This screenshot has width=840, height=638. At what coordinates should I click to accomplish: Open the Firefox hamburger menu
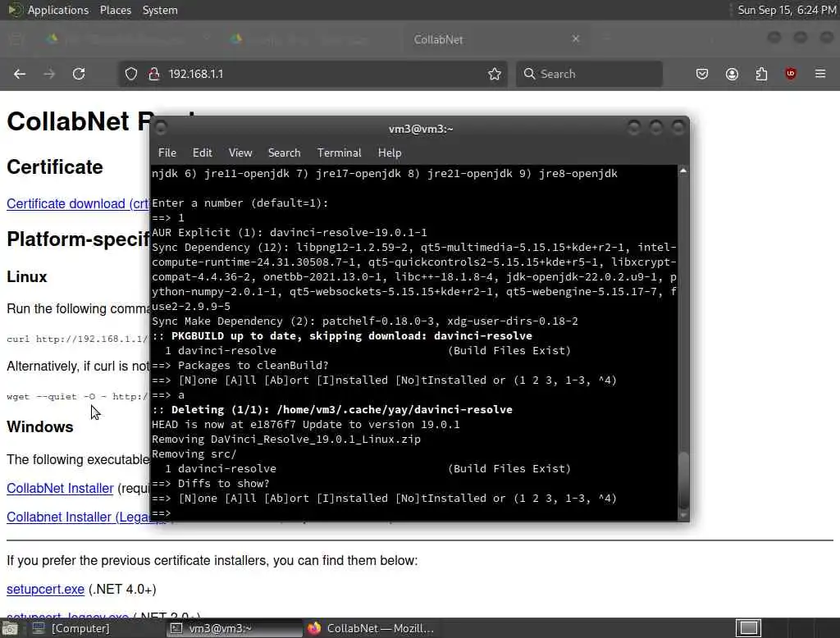click(x=820, y=74)
